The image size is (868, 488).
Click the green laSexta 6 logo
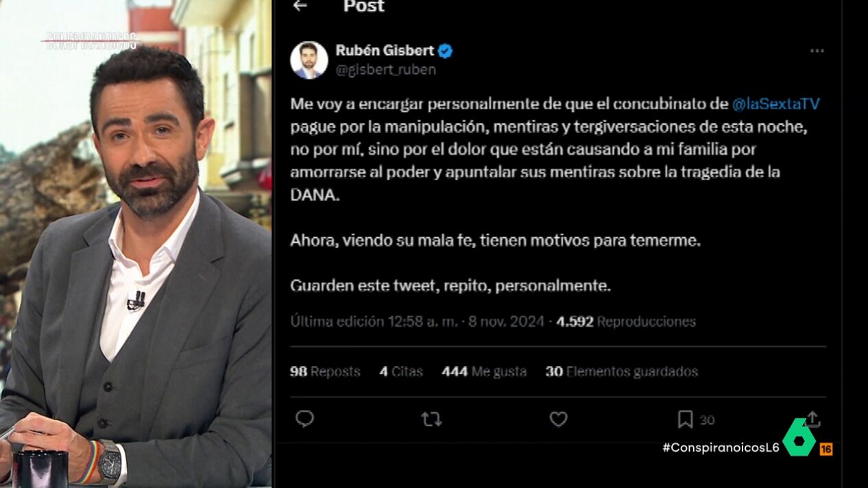point(799,437)
